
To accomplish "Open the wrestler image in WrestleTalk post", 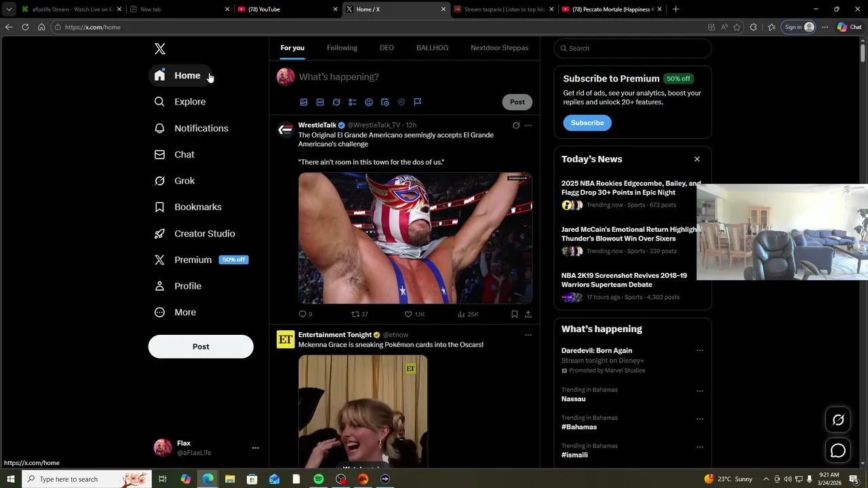I will coord(415,239).
